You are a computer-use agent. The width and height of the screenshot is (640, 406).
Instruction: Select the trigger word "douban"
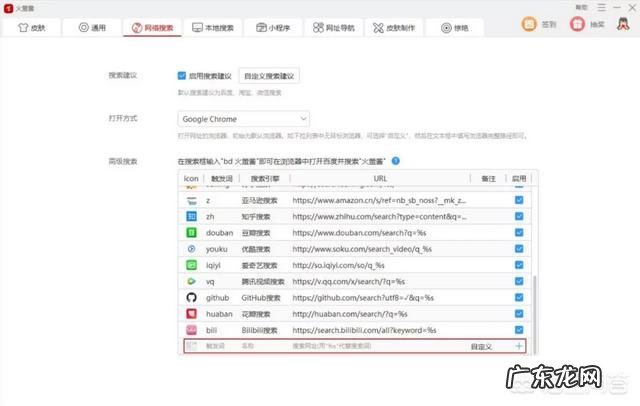pyautogui.click(x=220, y=233)
